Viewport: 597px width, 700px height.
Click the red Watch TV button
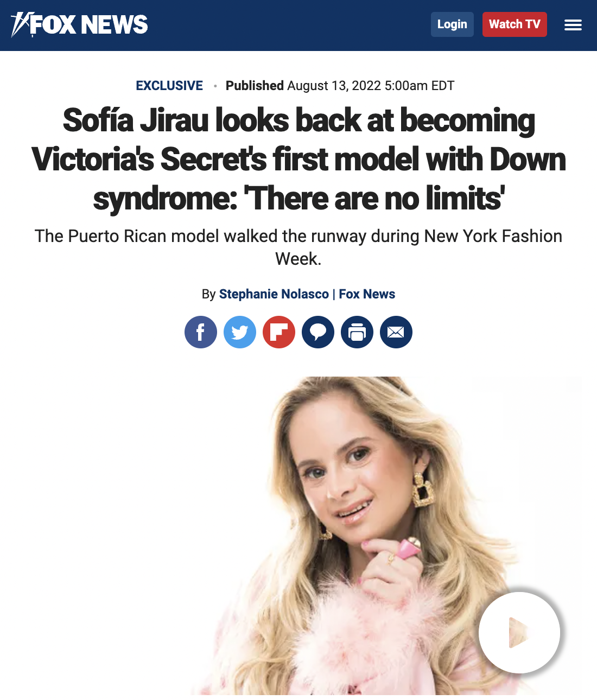(x=515, y=24)
